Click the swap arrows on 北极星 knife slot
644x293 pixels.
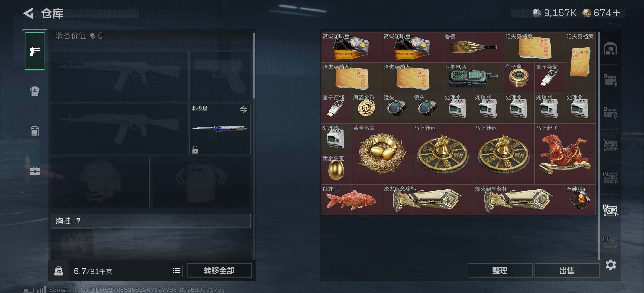244,109
